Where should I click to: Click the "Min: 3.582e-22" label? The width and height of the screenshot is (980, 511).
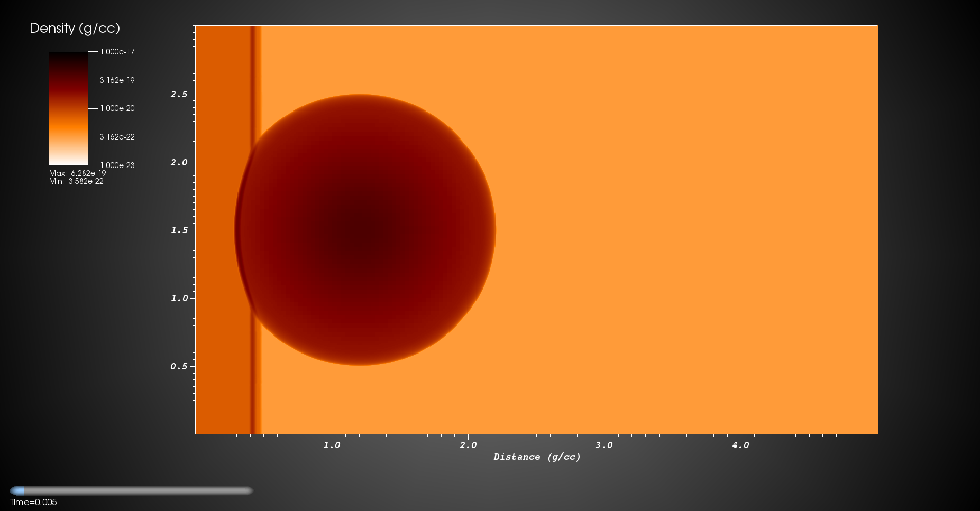pyautogui.click(x=76, y=181)
